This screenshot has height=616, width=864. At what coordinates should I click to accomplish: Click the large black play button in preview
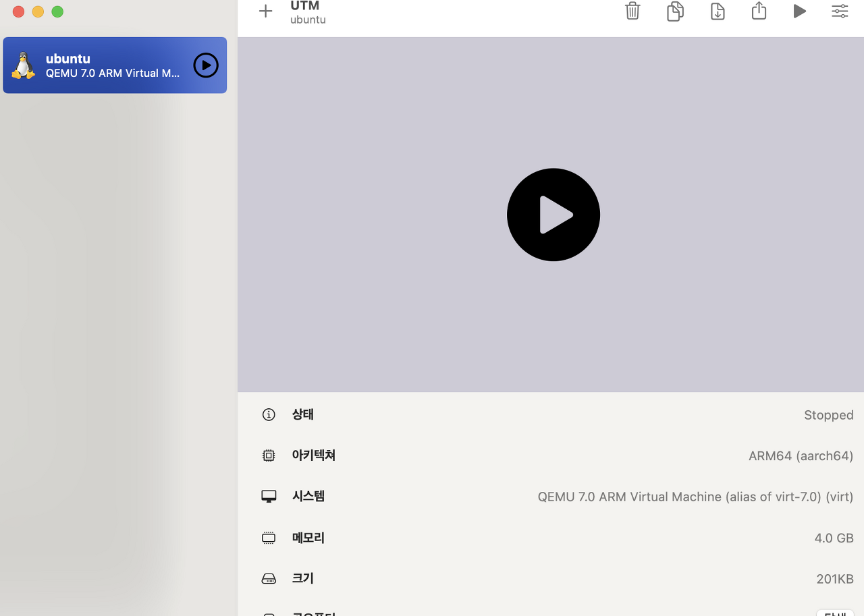tap(553, 215)
